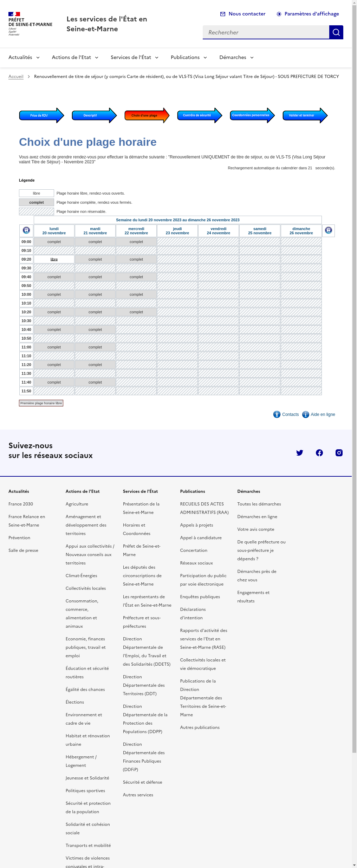This screenshot has height=868, width=357.
Task: Open Appels à projets footer link
Action: (x=196, y=525)
